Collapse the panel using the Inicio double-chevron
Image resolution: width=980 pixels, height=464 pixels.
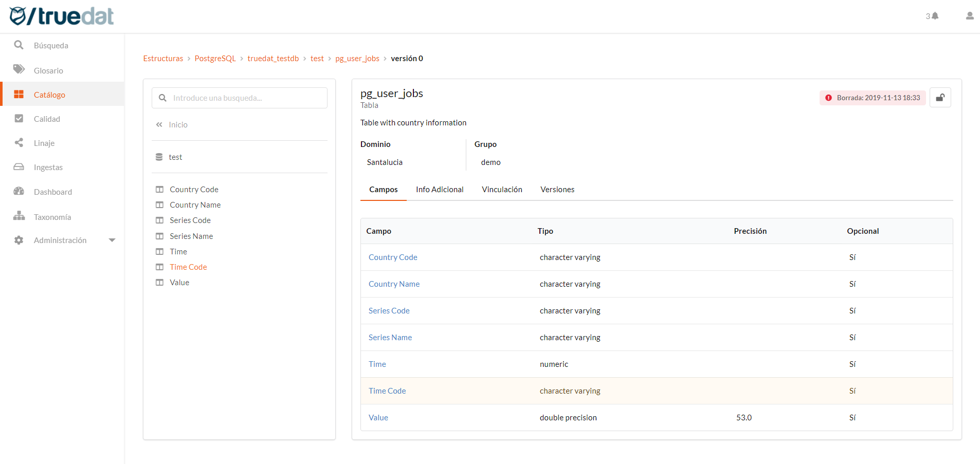pyautogui.click(x=158, y=124)
